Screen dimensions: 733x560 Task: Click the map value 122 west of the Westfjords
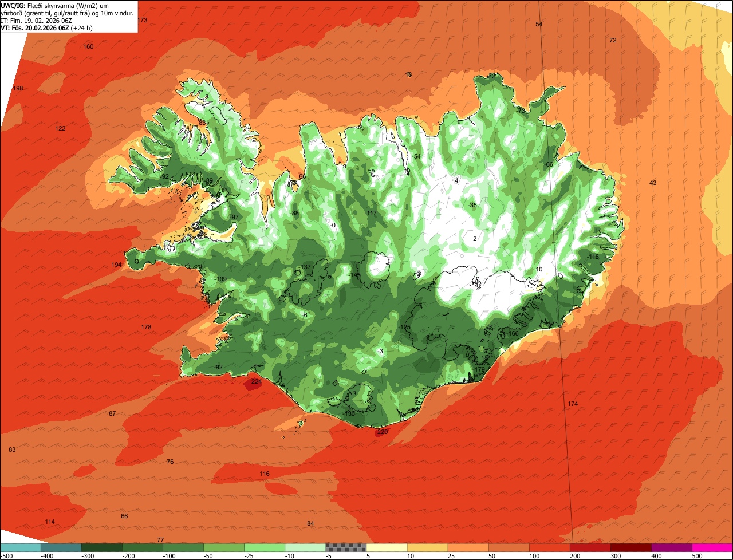click(x=61, y=129)
